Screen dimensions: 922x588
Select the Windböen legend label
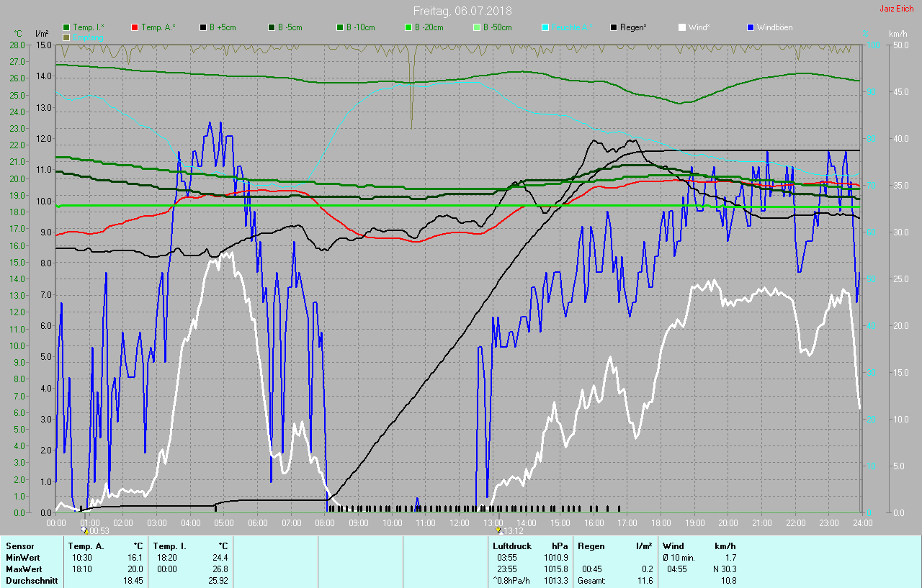click(775, 27)
